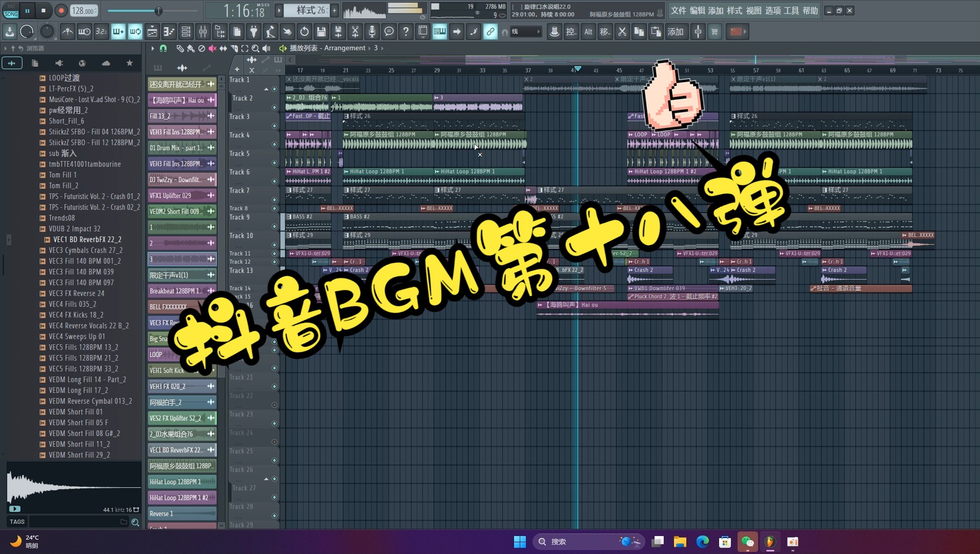980x554 pixels.
Task: Select the Paint brush tool in playlist
Action: pyautogui.click(x=191, y=48)
